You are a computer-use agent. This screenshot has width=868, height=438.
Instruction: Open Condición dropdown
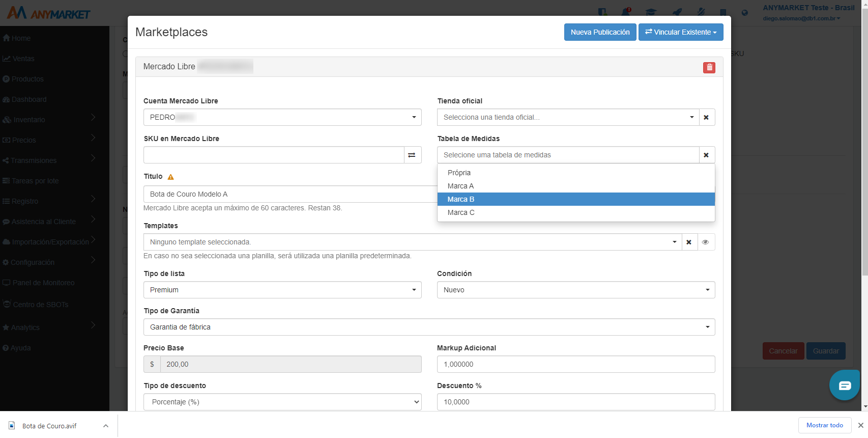coord(576,290)
